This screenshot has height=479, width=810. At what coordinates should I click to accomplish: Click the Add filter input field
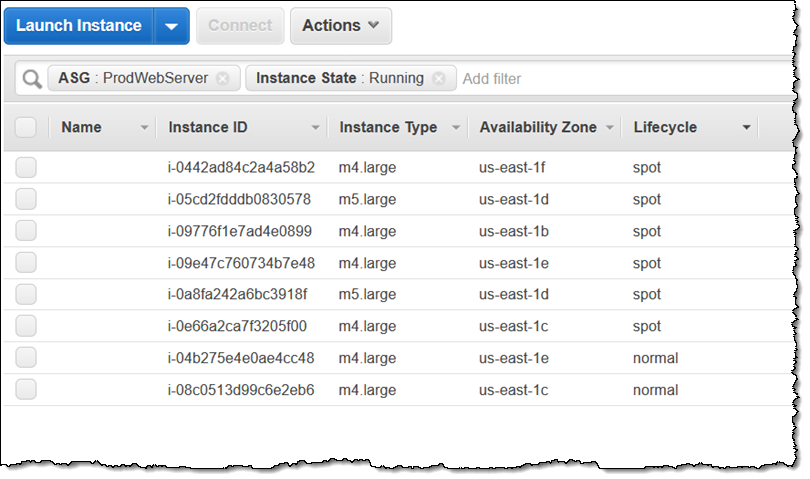[600, 78]
